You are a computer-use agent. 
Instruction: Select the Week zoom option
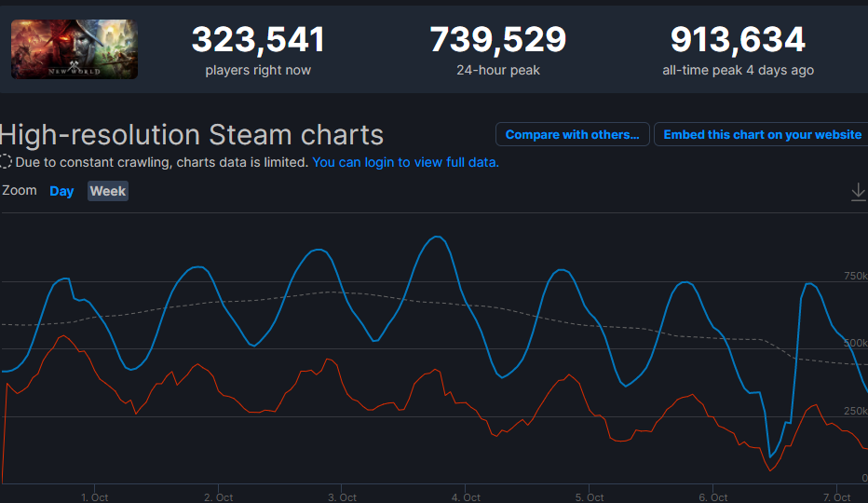pyautogui.click(x=108, y=191)
